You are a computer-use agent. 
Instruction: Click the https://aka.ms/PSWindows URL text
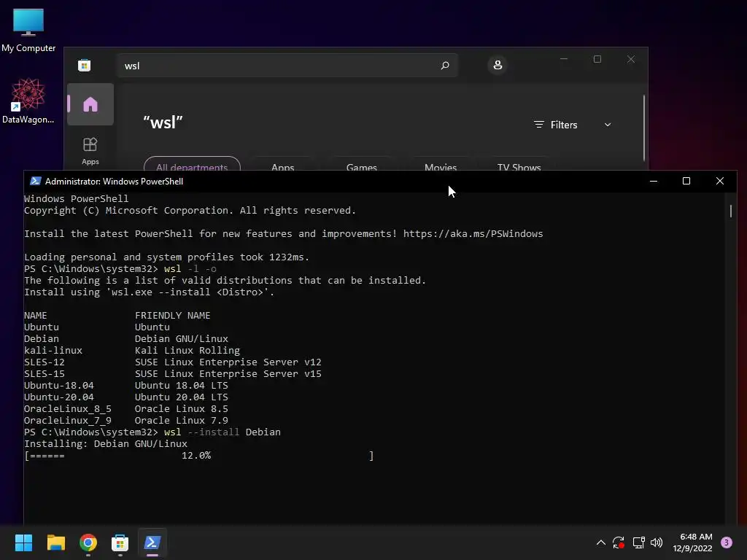coord(473,234)
